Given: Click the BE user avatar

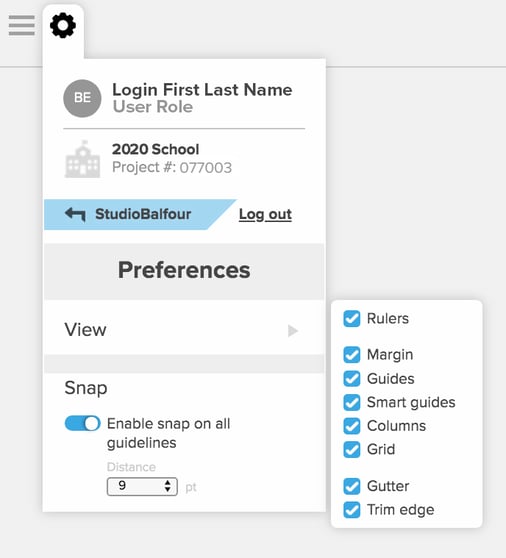Looking at the screenshot, I should [x=82, y=98].
